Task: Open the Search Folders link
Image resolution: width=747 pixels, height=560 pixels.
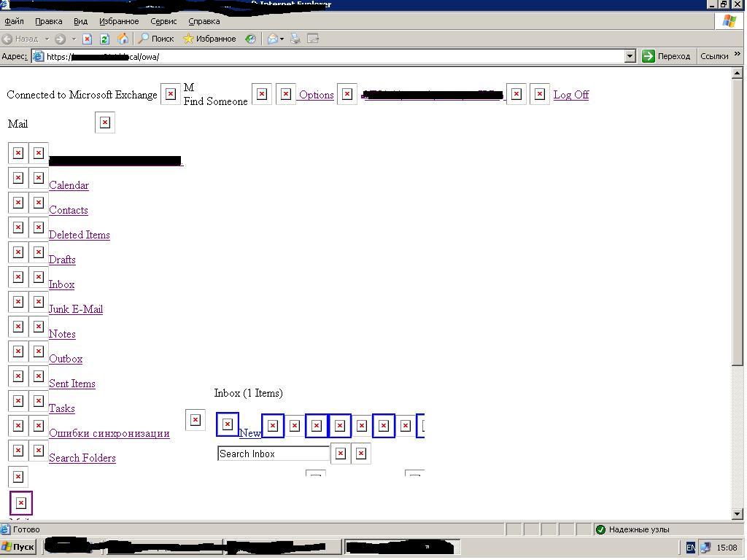Action: click(x=82, y=458)
